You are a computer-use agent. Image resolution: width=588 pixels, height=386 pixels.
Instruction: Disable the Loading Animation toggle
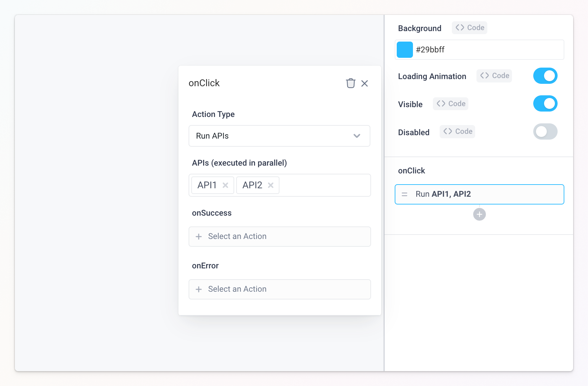545,76
